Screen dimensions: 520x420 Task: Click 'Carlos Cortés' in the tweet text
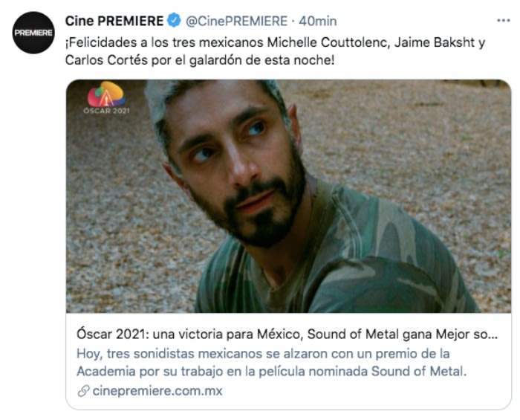pyautogui.click(x=106, y=60)
